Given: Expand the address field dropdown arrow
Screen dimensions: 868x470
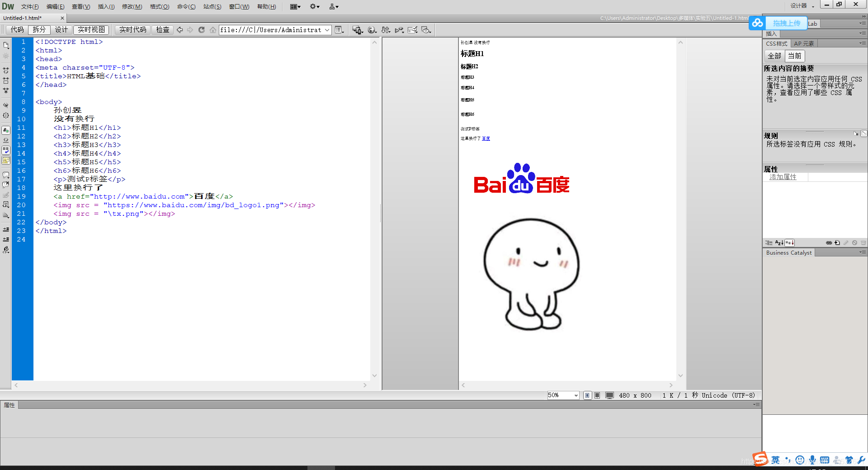Looking at the screenshot, I should pyautogui.click(x=327, y=30).
